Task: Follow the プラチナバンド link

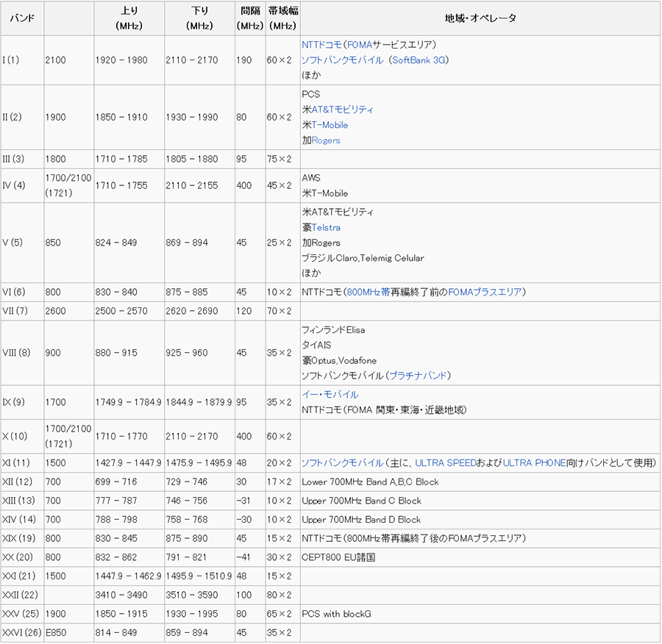Action: [418, 376]
